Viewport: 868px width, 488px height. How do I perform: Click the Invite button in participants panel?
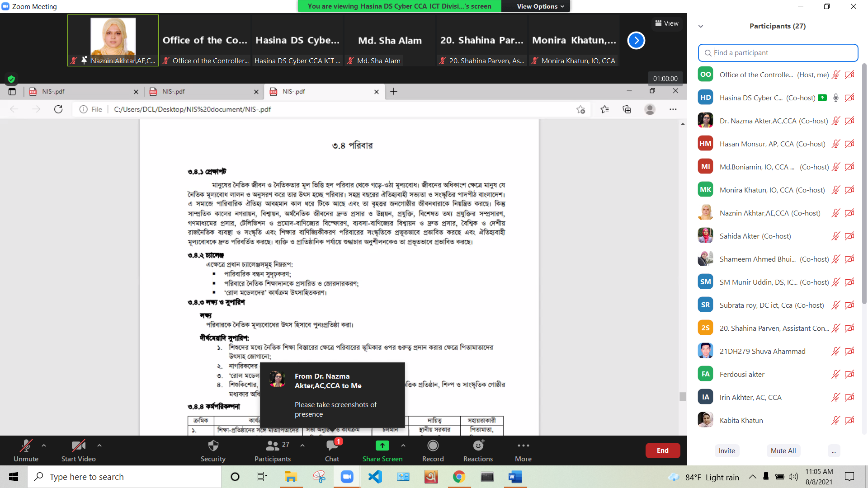coord(727,451)
